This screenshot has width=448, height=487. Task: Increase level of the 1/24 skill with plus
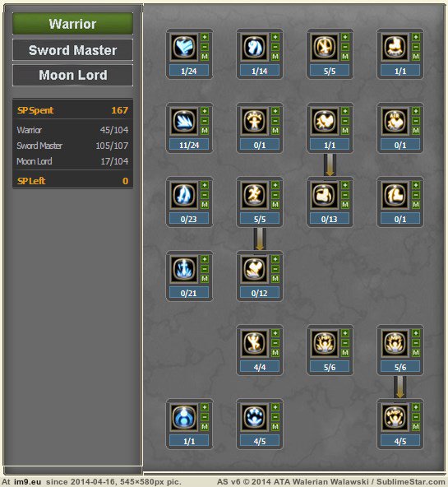[205, 37]
